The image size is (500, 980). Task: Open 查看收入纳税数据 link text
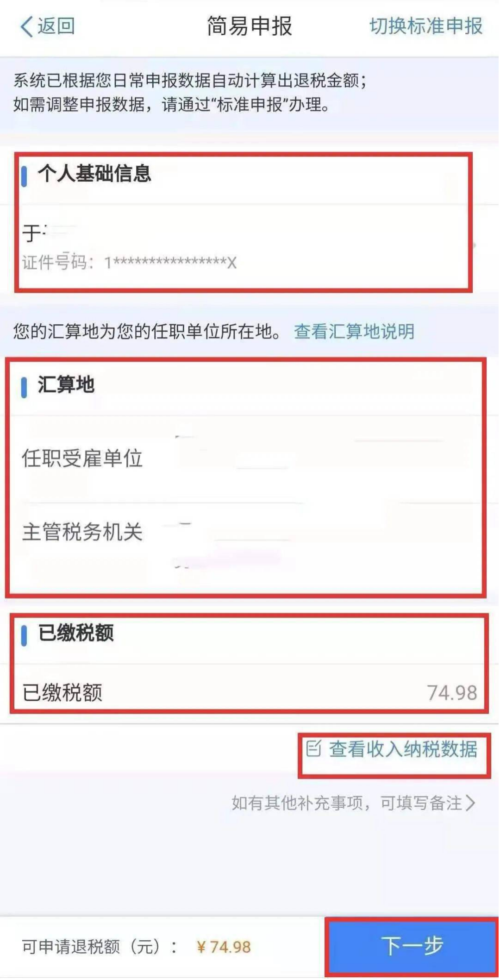pos(403,749)
